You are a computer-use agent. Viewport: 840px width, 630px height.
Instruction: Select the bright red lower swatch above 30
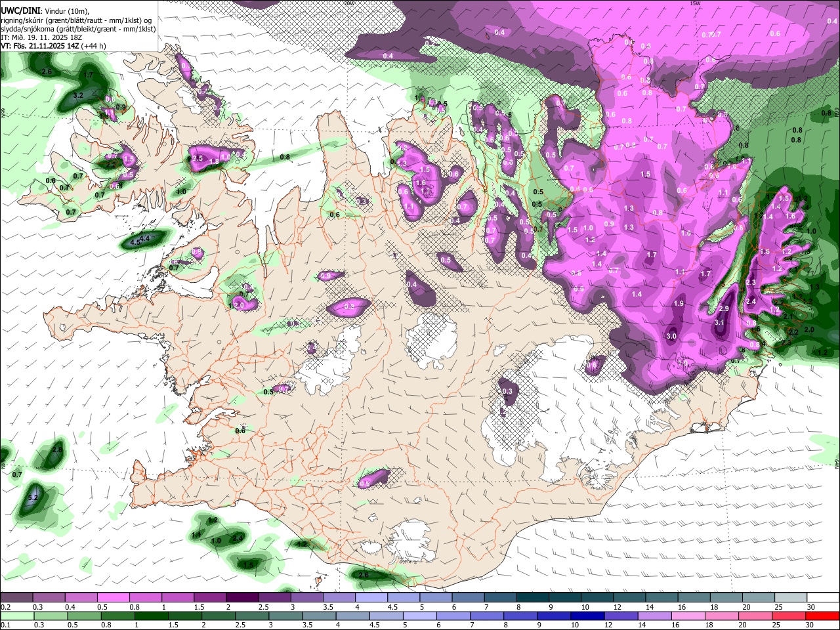pyautogui.click(x=822, y=616)
